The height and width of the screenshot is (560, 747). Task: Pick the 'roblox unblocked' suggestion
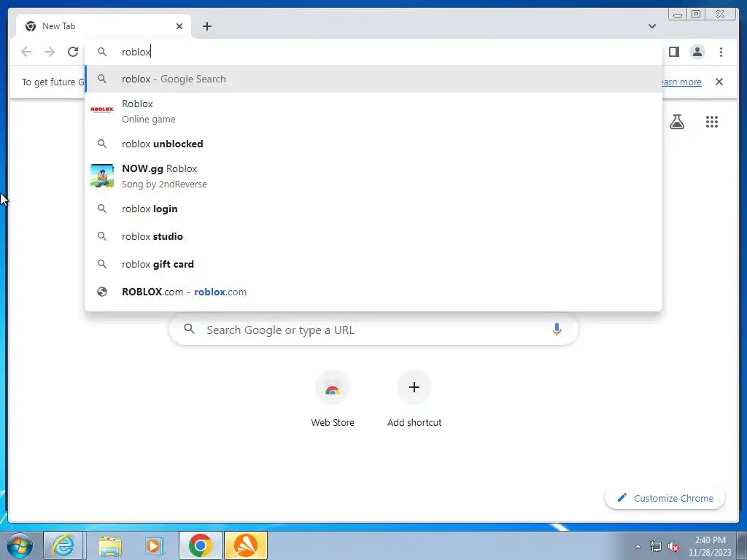tap(373, 144)
